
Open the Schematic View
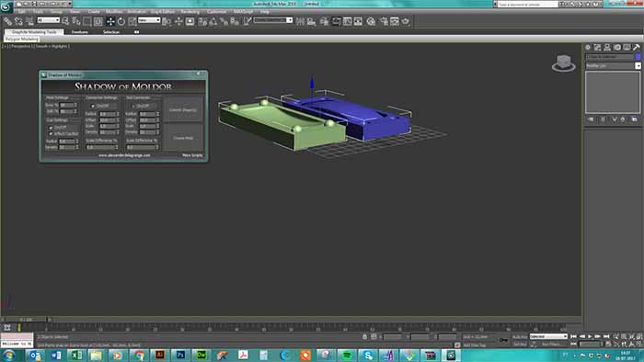[358, 21]
